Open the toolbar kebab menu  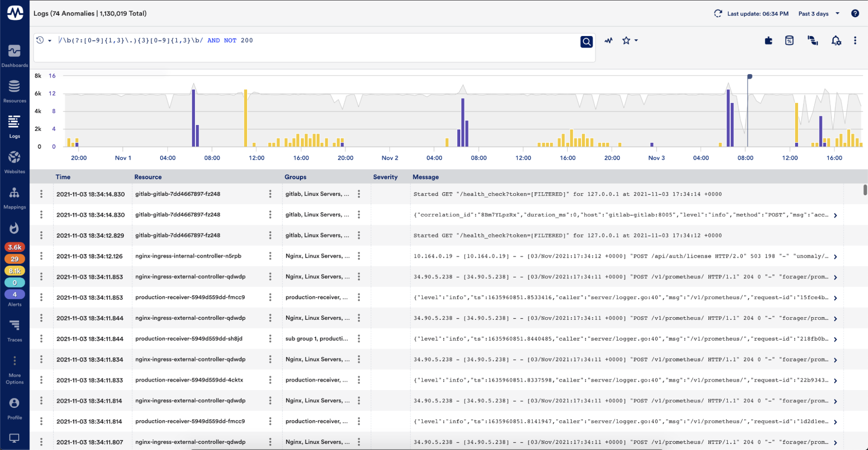[x=855, y=40]
